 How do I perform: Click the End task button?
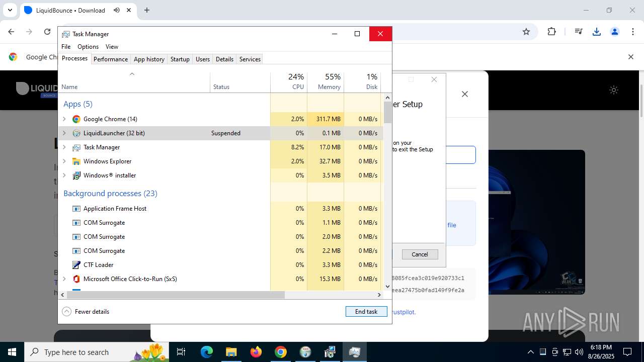coord(366,312)
